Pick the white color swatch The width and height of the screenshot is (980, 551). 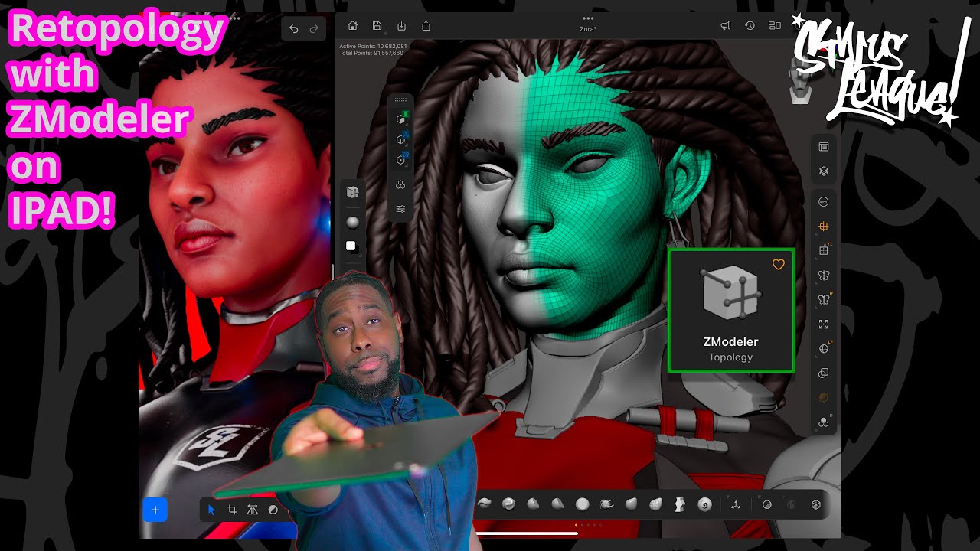click(351, 246)
